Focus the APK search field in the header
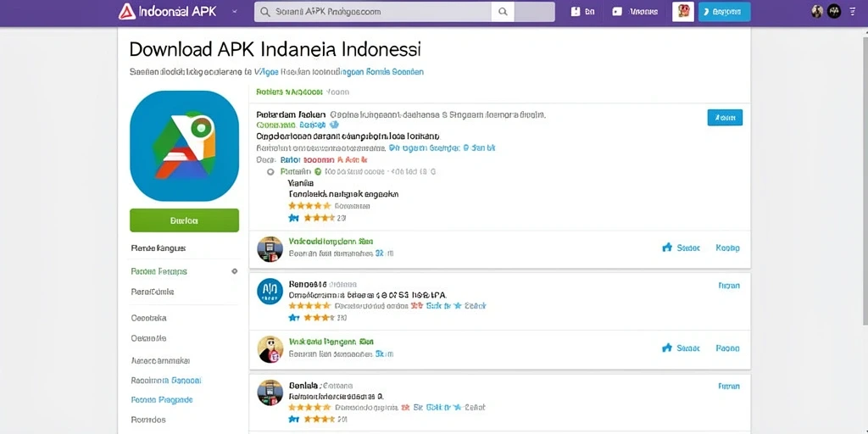 373,12
